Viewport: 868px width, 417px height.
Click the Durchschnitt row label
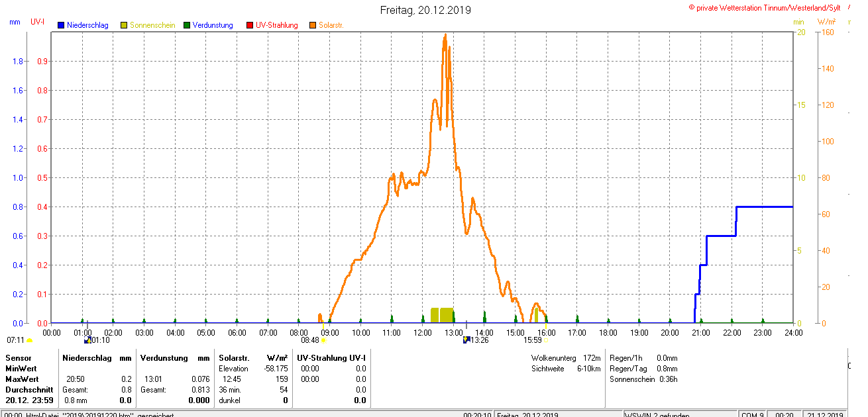pos(29,390)
